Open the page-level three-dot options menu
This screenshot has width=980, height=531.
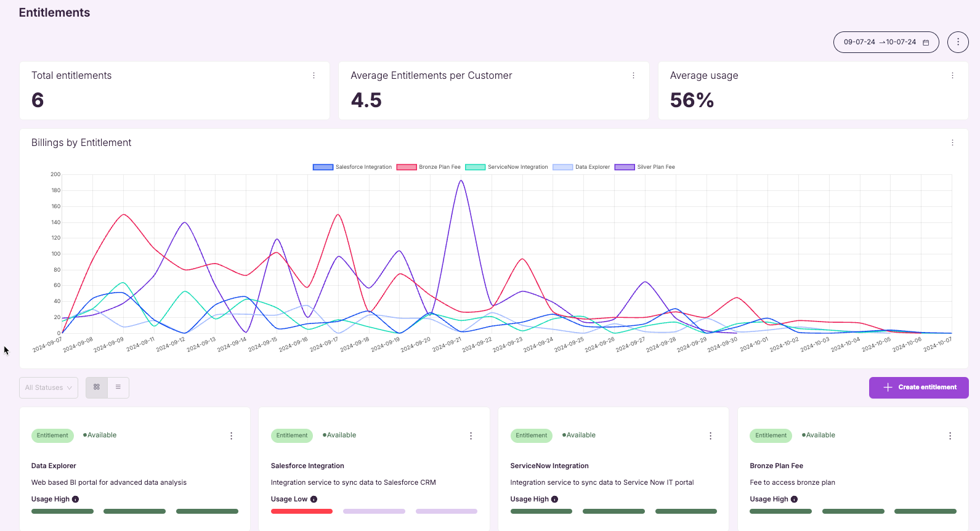[958, 42]
